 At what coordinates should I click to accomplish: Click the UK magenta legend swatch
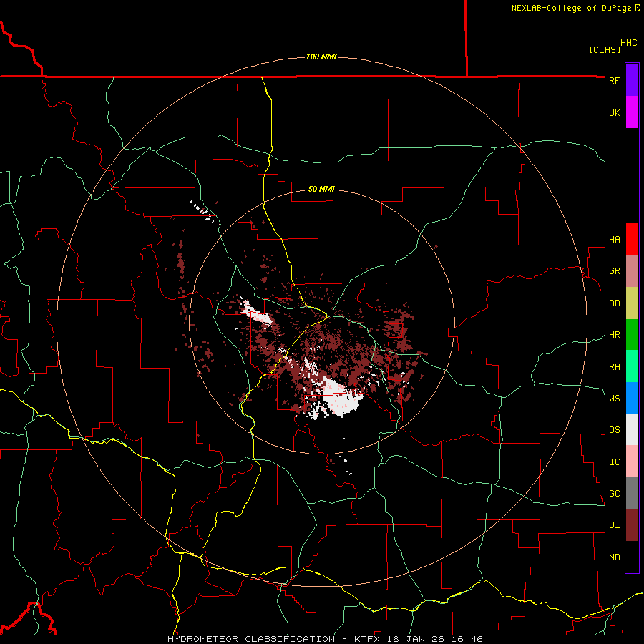tap(632, 112)
